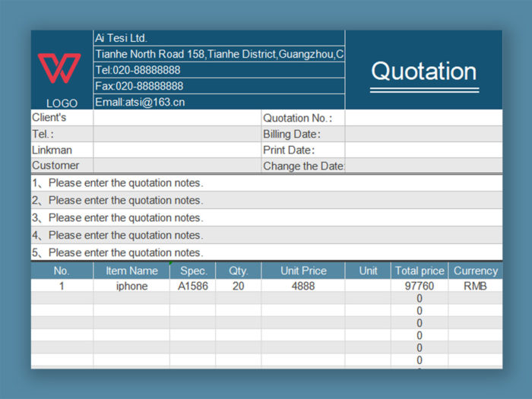Click the Ai Tesi Ltd. company name cell
Screen dimensions: 532x399
coord(219,38)
